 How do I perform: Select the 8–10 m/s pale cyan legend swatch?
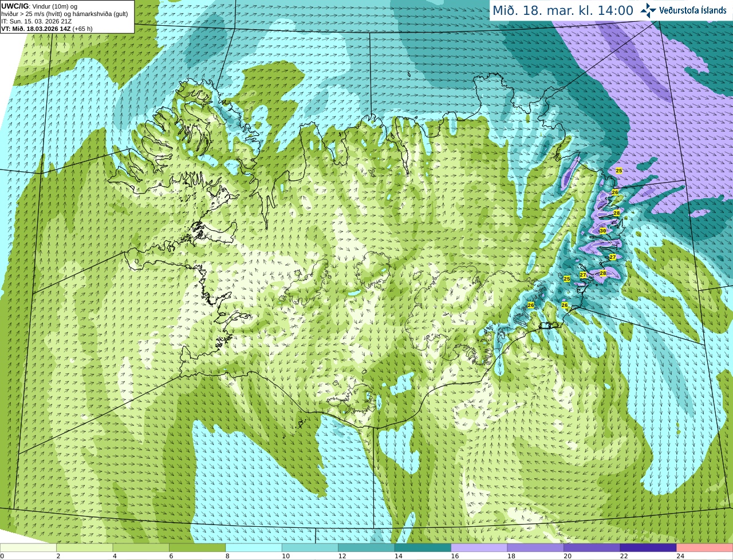coord(254,547)
